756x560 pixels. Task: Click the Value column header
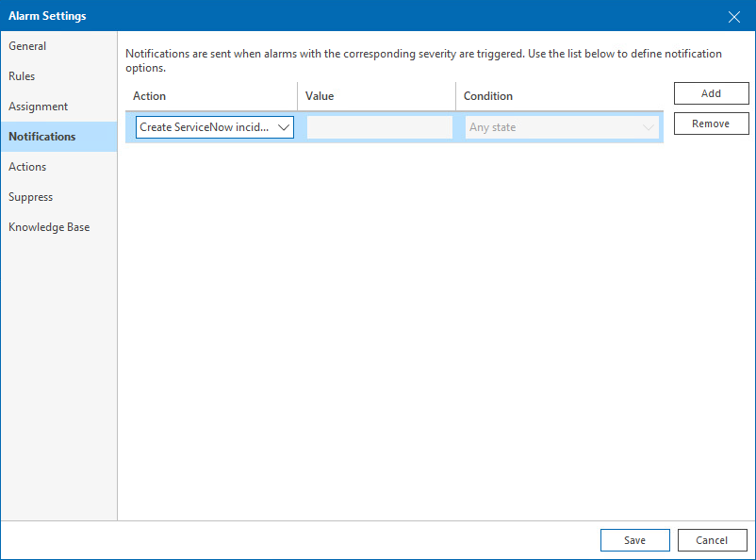pos(376,96)
